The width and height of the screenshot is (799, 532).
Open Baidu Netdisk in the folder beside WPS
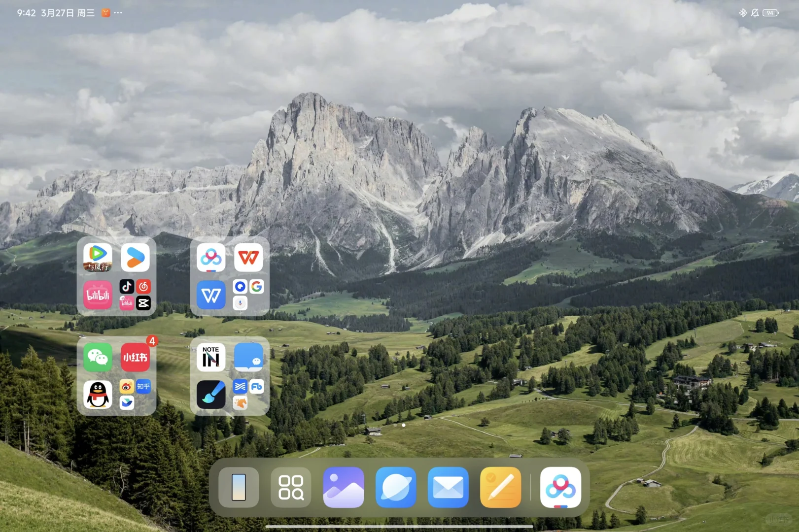point(211,258)
